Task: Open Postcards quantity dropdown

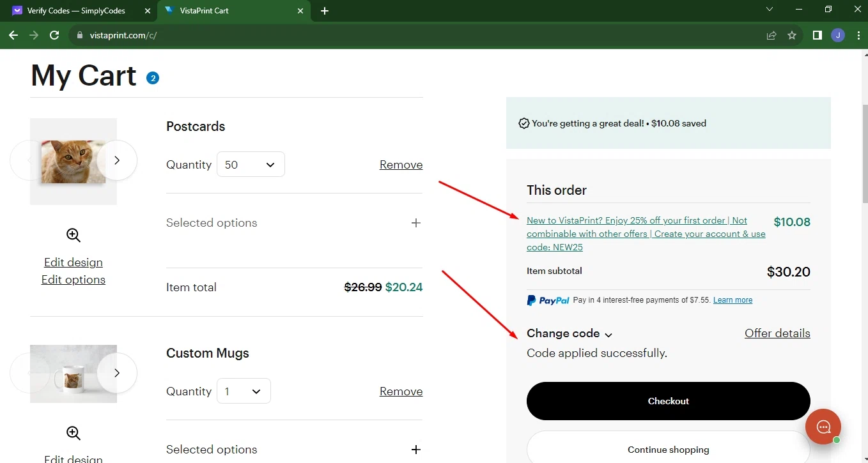Action: (251, 165)
